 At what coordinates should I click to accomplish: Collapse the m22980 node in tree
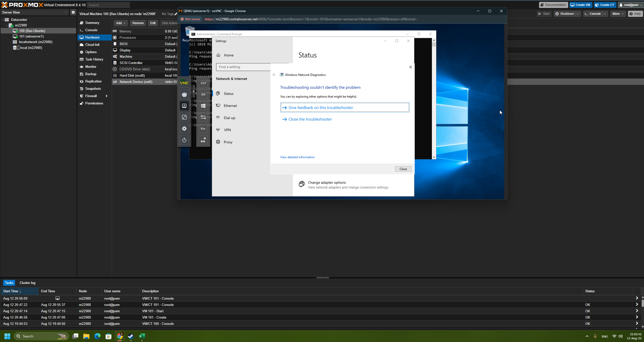click(x=7, y=25)
